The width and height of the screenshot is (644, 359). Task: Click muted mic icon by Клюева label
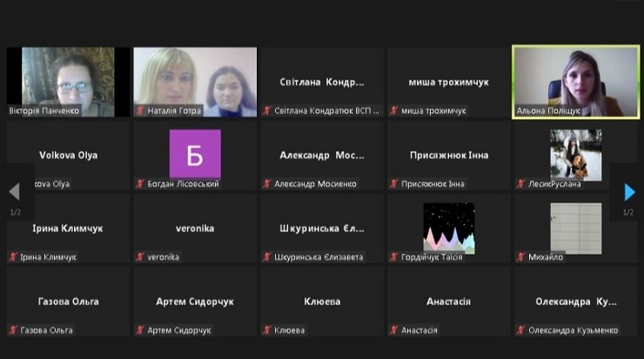coord(267,330)
